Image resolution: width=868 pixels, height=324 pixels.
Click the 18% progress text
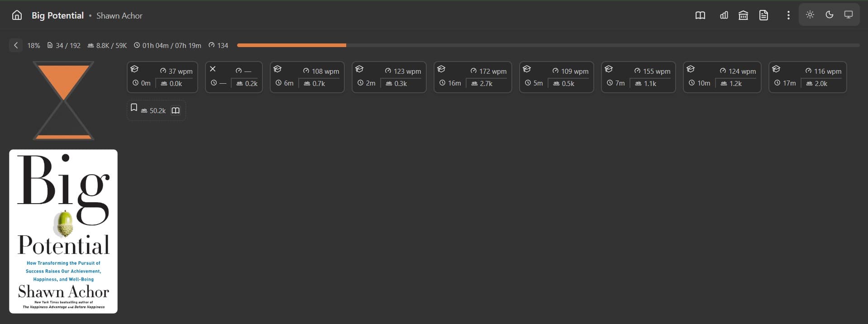[33, 45]
